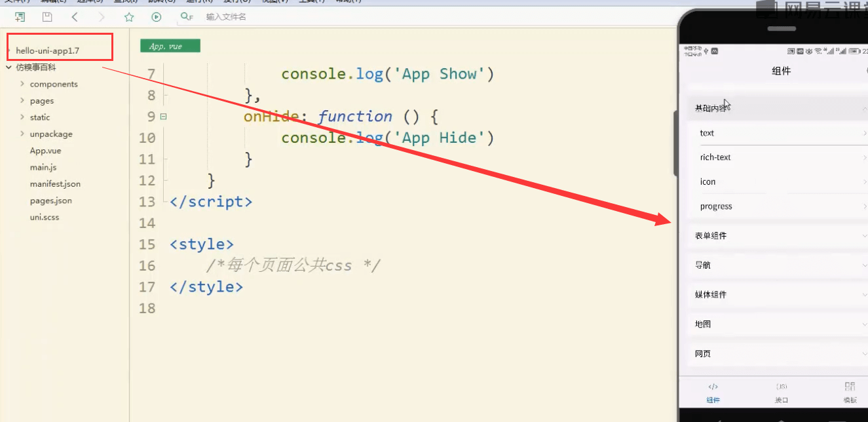Click the 'App Hide' console.log line
The width and height of the screenshot is (868, 422).
pyautogui.click(x=387, y=138)
